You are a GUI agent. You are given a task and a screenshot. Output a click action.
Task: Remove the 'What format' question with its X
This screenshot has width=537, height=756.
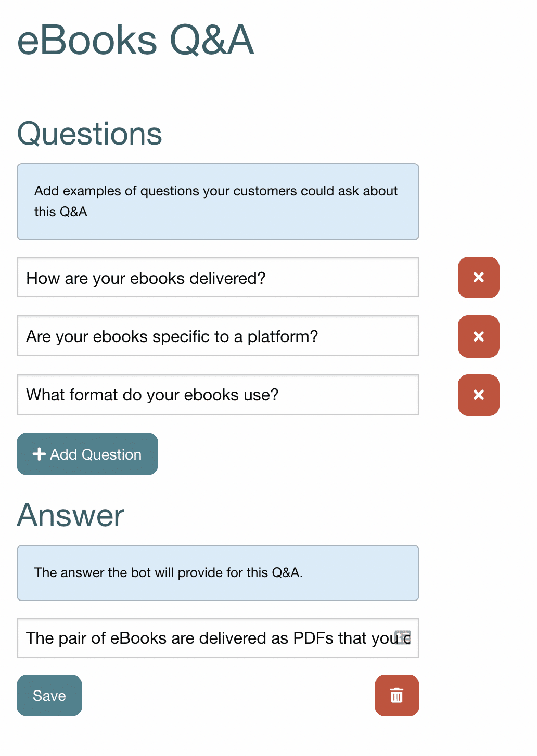[x=478, y=395]
